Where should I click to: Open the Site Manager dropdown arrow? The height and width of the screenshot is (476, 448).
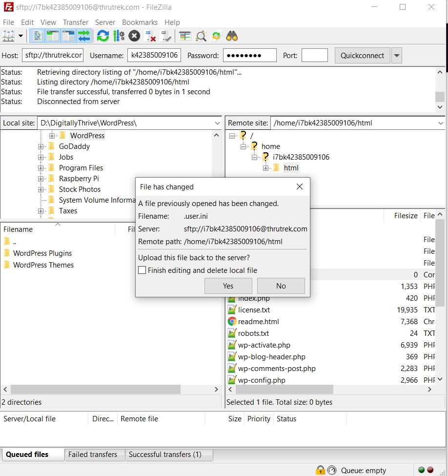[x=20, y=36]
